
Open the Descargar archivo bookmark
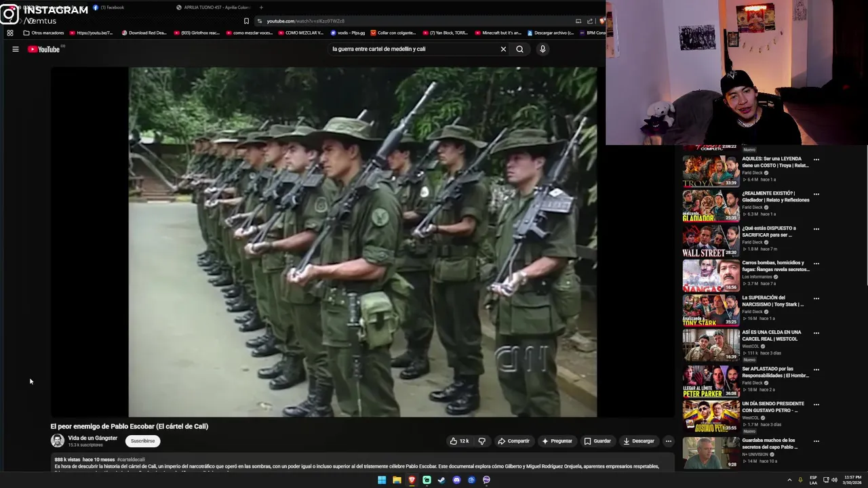point(551,33)
